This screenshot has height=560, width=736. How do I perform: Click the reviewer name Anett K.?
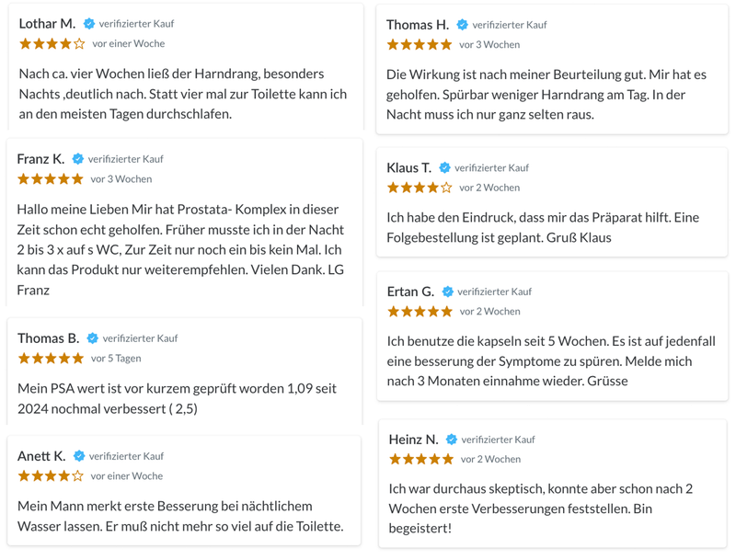coord(41,456)
